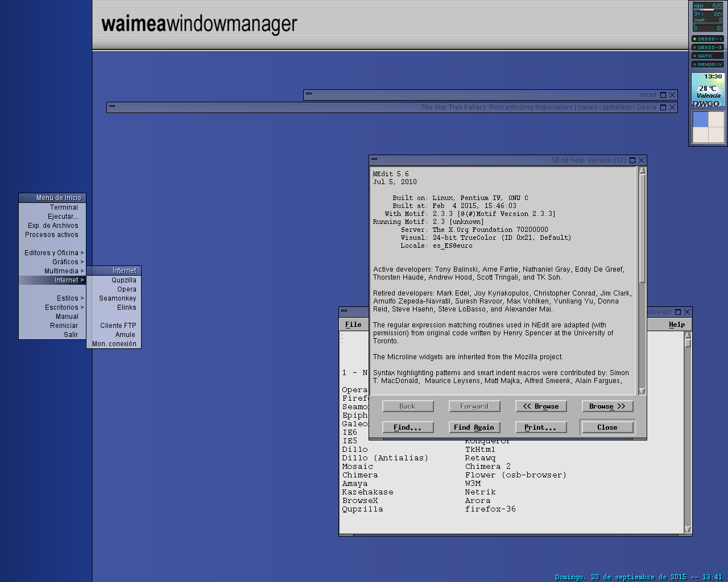Select Ejecutar... in the start menu
This screenshot has width=728, height=582.
point(52,217)
